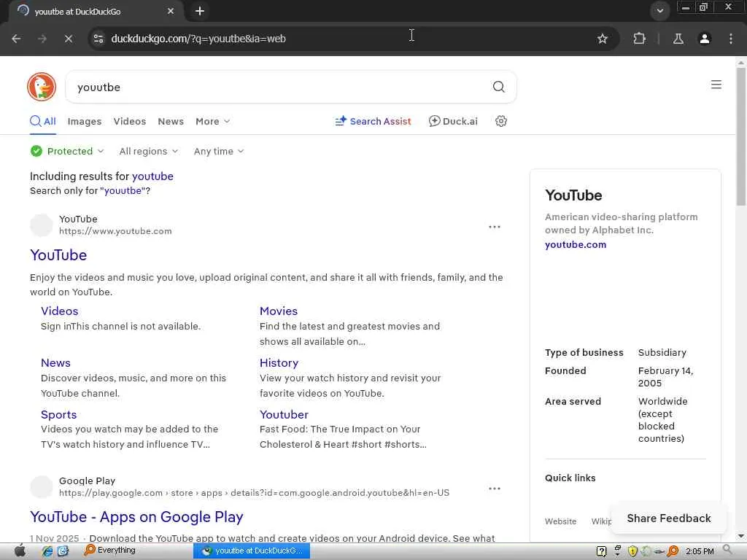Viewport: 747px width, 560px height.
Task: Open Search Assist
Action: point(373,121)
